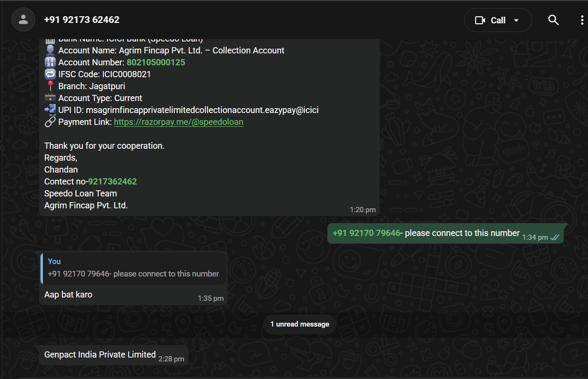The image size is (588, 379).
Task: Click the video camera icon in Call button
Action: pos(480,20)
